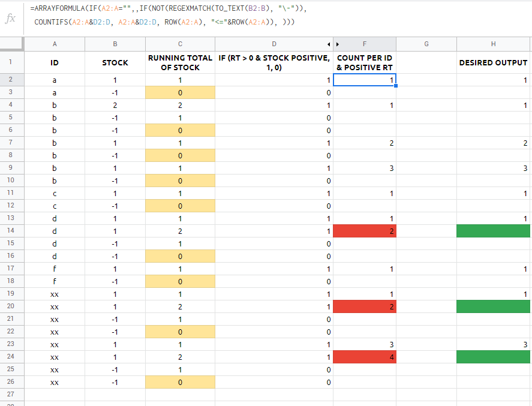Image resolution: width=532 pixels, height=406 pixels.
Task: Select row 14 header
Action: pos(11,231)
